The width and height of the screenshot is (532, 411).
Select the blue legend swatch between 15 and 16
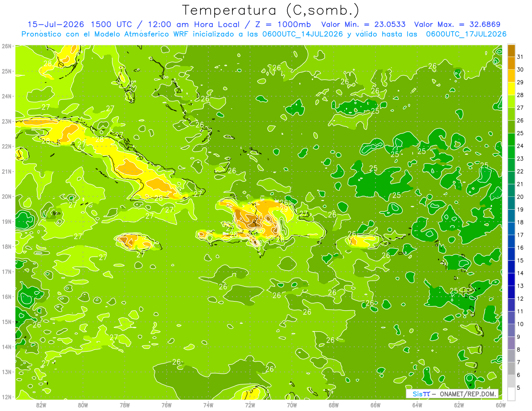pyautogui.click(x=511, y=254)
